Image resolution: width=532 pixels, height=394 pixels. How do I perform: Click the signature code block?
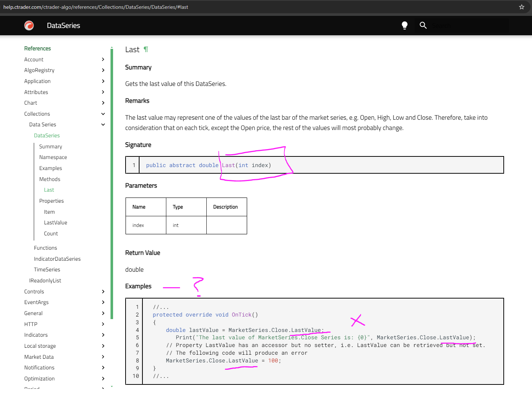tap(314, 165)
